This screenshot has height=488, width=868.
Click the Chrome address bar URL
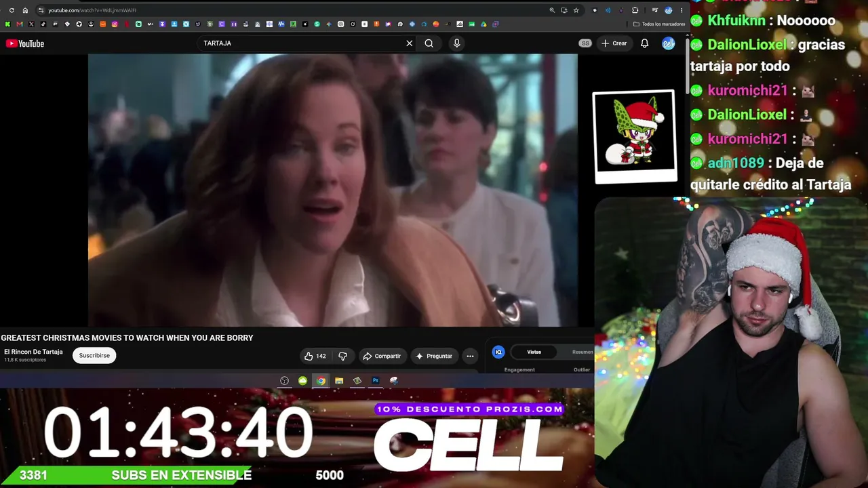[92, 10]
